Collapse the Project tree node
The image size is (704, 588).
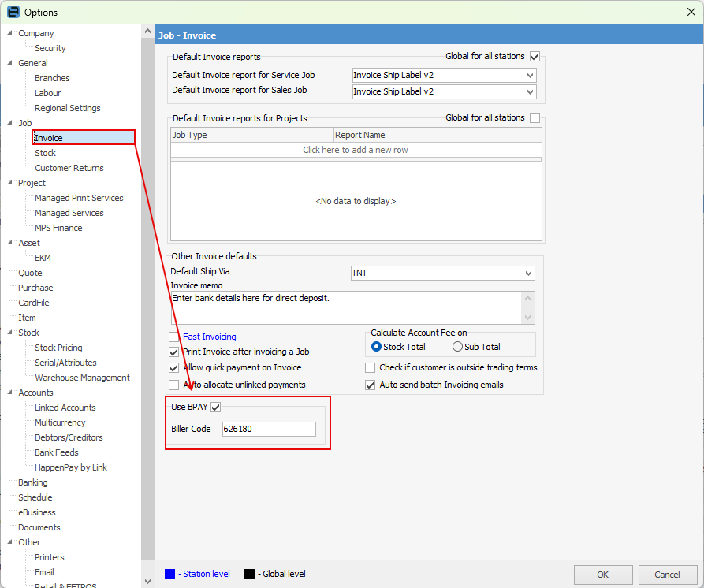(x=10, y=183)
